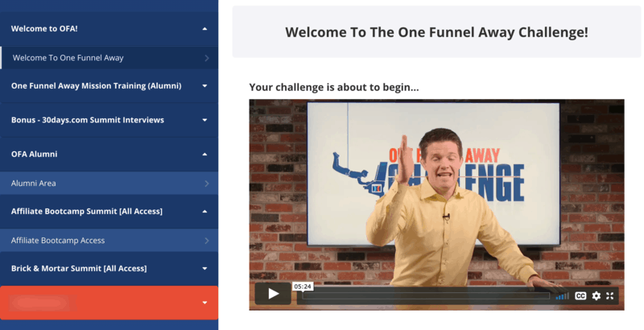The width and height of the screenshot is (644, 330).
Task: Adjust video volume bars
Action: (562, 296)
